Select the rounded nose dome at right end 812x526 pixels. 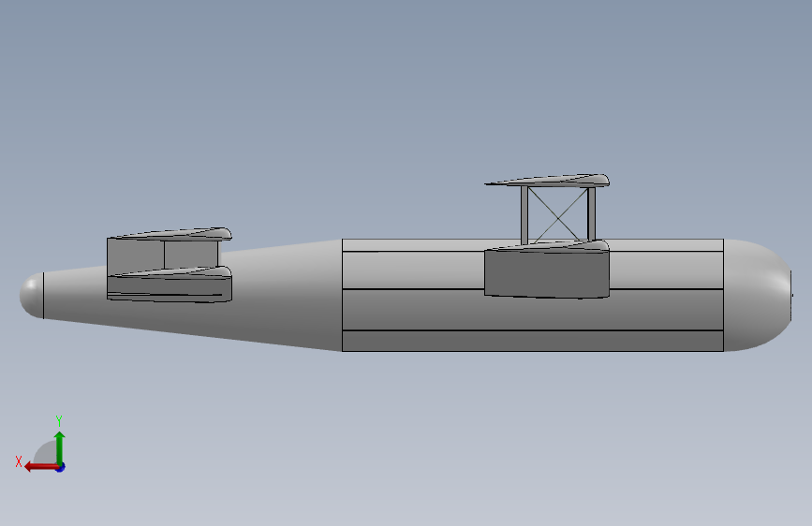tap(758, 295)
